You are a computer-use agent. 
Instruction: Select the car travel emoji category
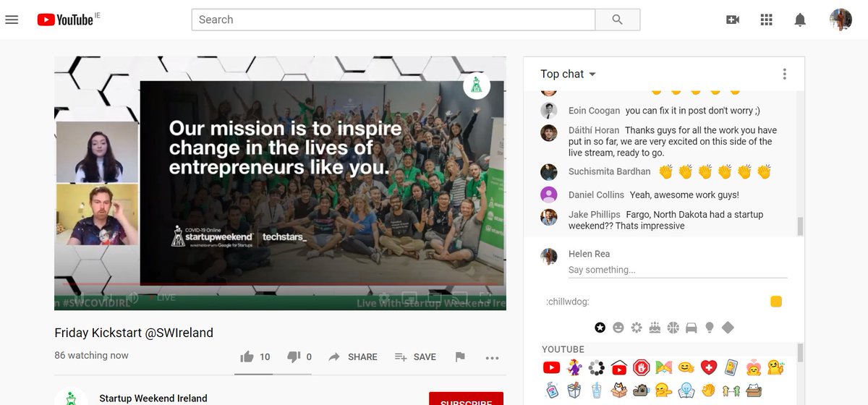(x=692, y=328)
